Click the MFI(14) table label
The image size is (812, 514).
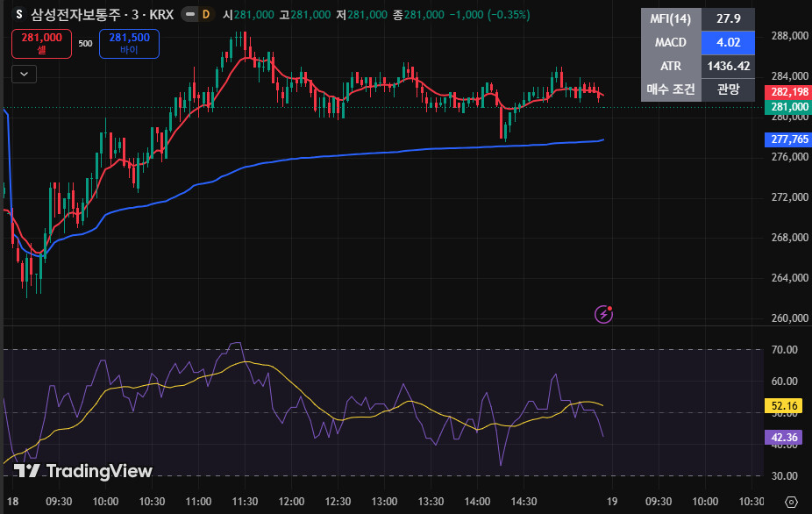click(x=671, y=18)
